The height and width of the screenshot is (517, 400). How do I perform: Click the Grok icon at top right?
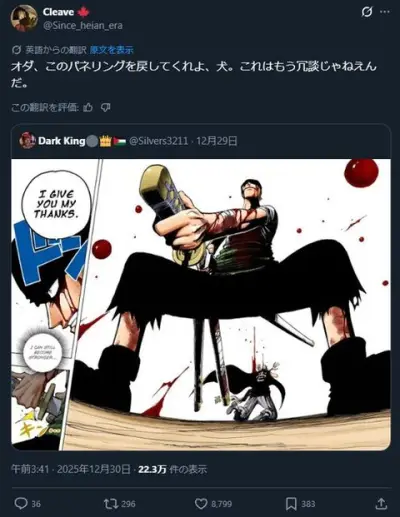[x=367, y=12]
